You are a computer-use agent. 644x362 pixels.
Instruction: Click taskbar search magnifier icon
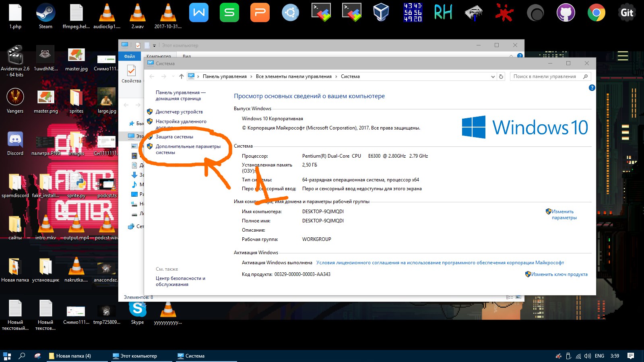(x=22, y=356)
